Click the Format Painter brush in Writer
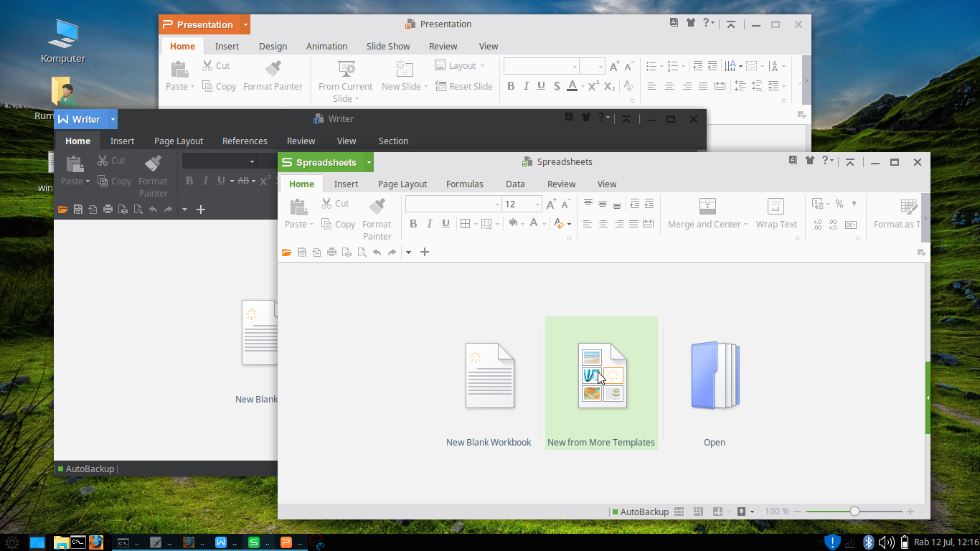 (153, 164)
